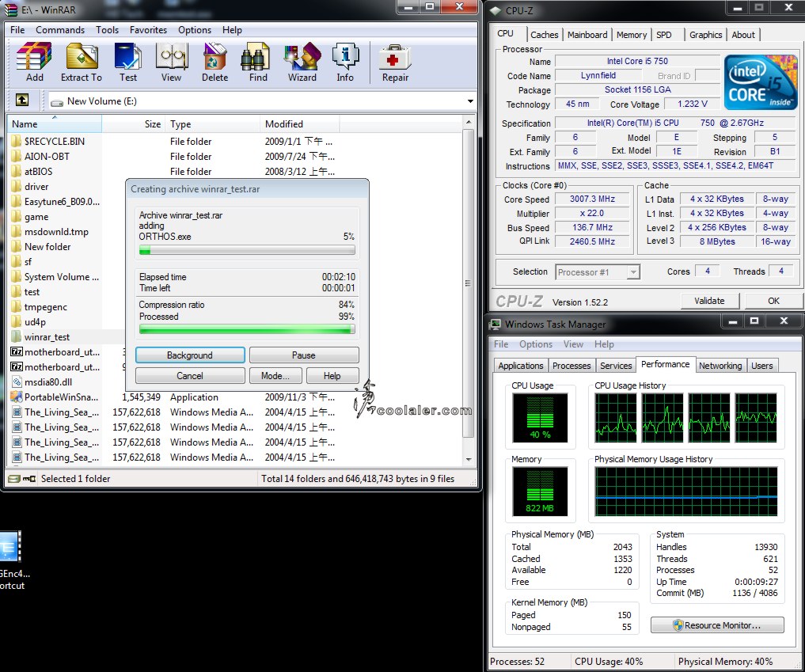
Task: Click the WinRAR title bar app icon
Action: point(11,9)
